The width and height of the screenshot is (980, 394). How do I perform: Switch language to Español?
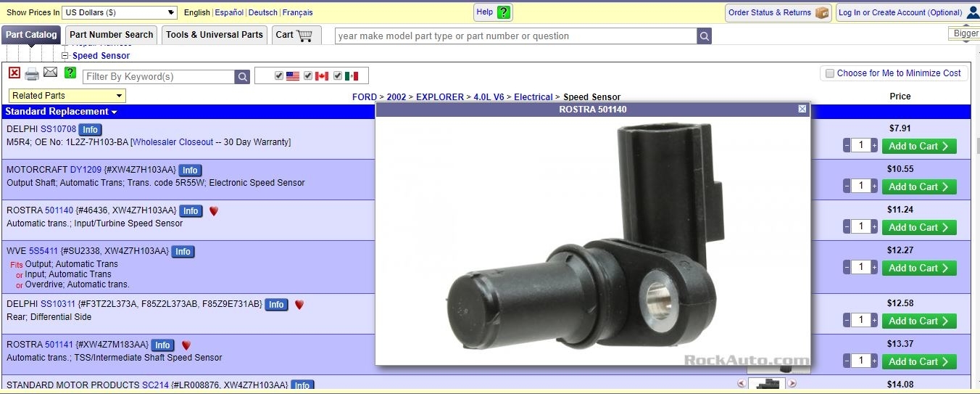click(x=229, y=12)
